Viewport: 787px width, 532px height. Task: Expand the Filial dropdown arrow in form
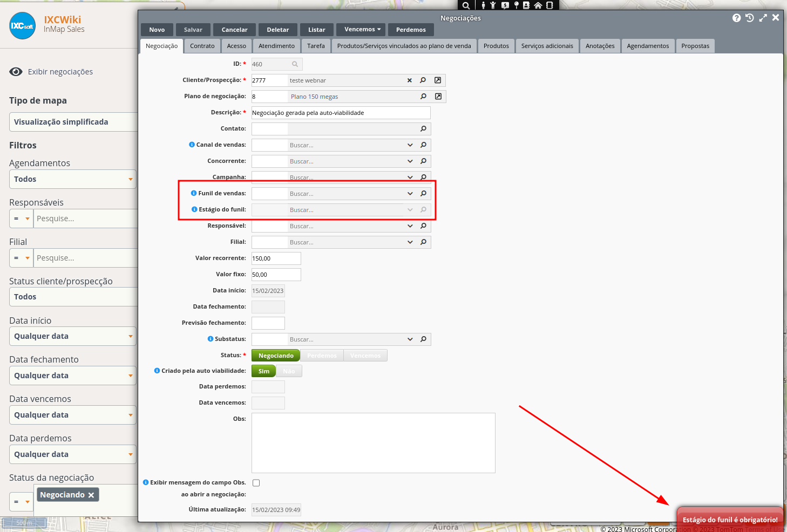click(x=410, y=242)
